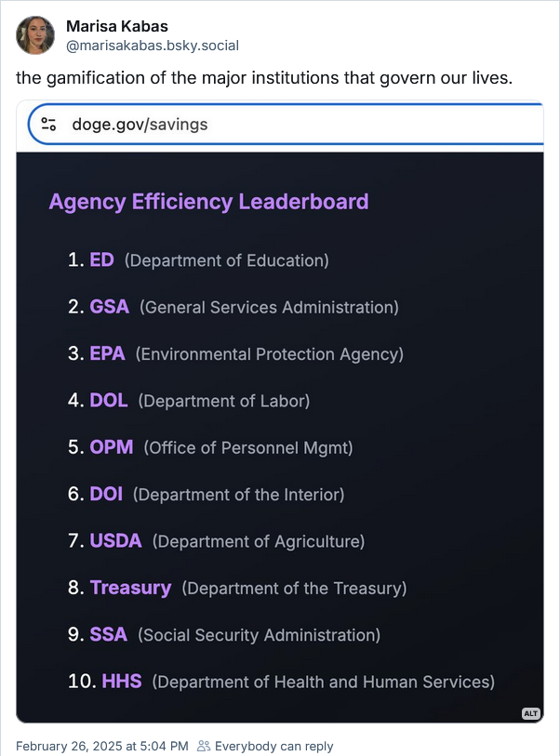Select the ED (Department of Education) link
This screenshot has width=560, height=756.
click(x=103, y=260)
